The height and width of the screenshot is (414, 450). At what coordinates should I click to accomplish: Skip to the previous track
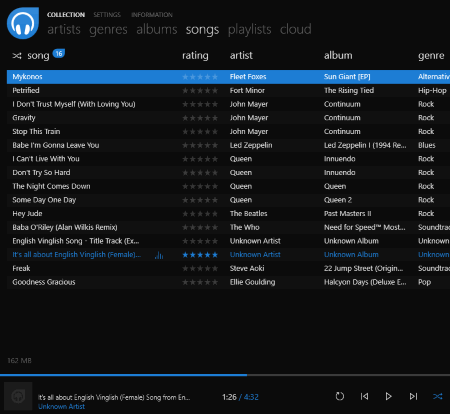[x=364, y=396]
